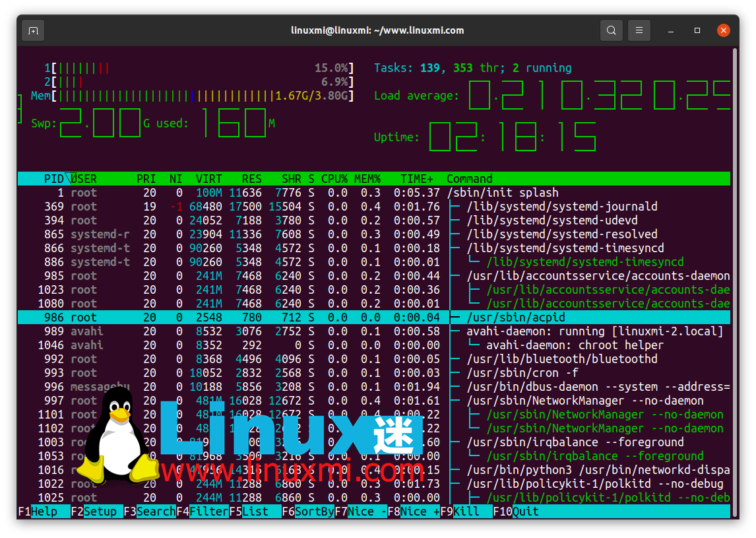This screenshot has width=756, height=538.
Task: Sort by Command column header
Action: (x=469, y=179)
